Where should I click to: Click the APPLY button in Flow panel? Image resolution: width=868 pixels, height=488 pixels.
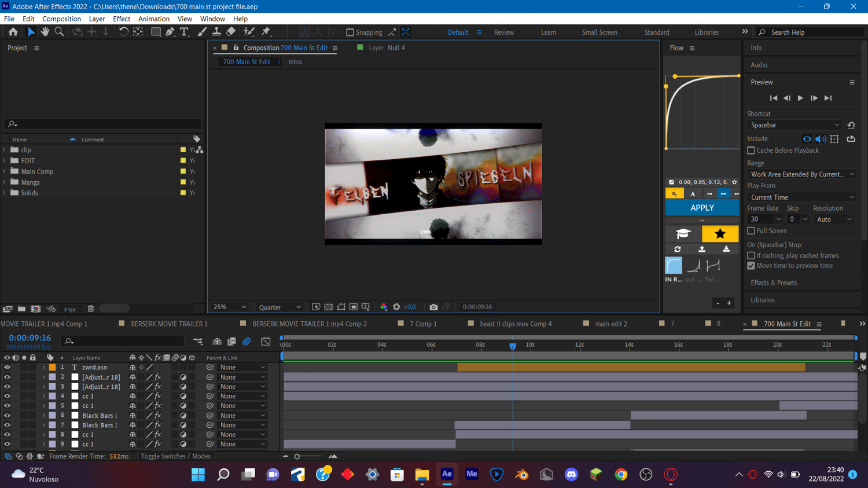(x=702, y=208)
